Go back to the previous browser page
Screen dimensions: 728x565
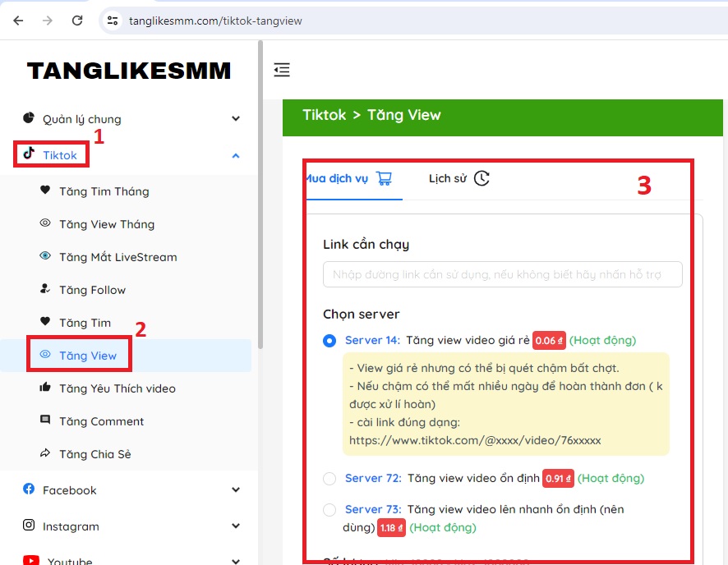[18, 21]
